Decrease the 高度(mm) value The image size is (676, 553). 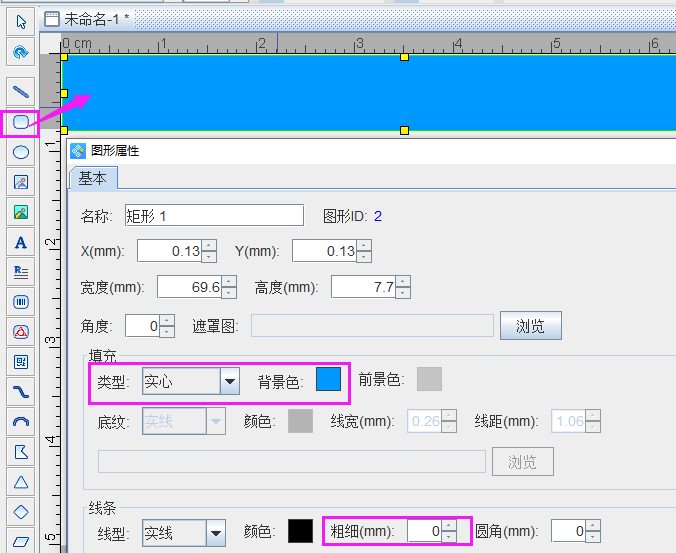pyautogui.click(x=403, y=293)
